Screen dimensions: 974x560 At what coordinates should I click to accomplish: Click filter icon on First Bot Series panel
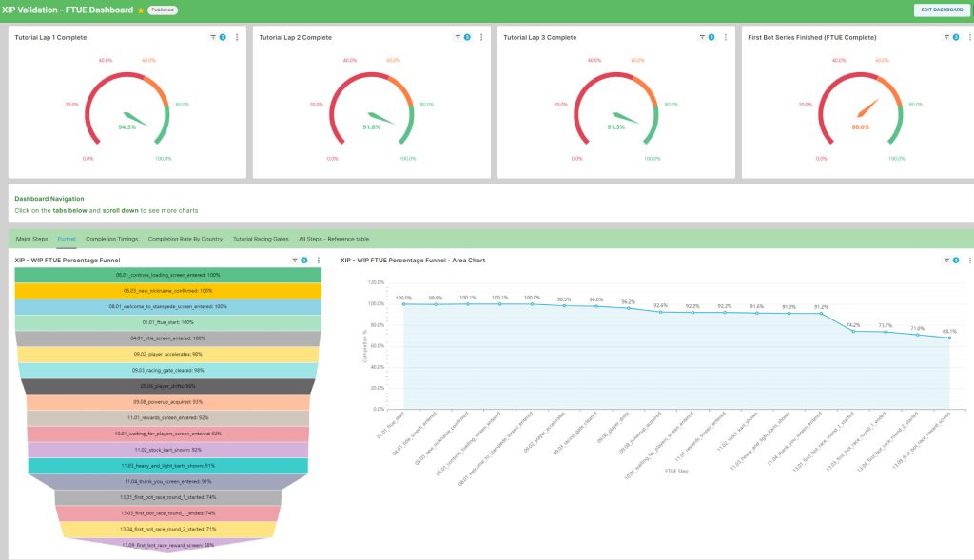point(946,37)
